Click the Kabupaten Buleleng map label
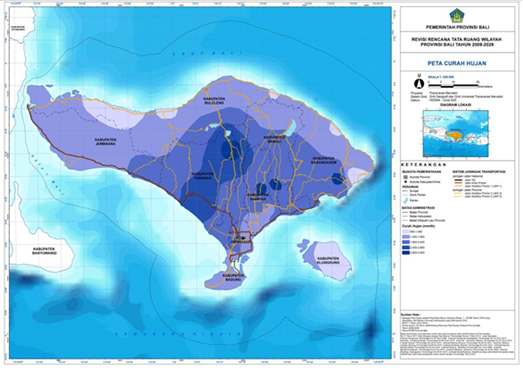 click(x=214, y=101)
